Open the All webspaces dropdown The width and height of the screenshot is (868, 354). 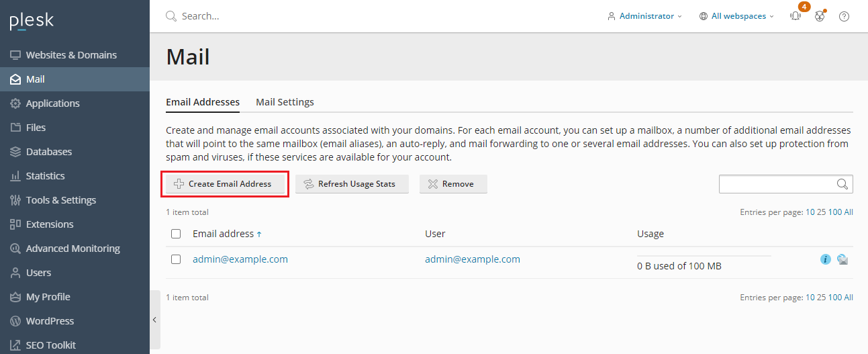[x=736, y=16]
